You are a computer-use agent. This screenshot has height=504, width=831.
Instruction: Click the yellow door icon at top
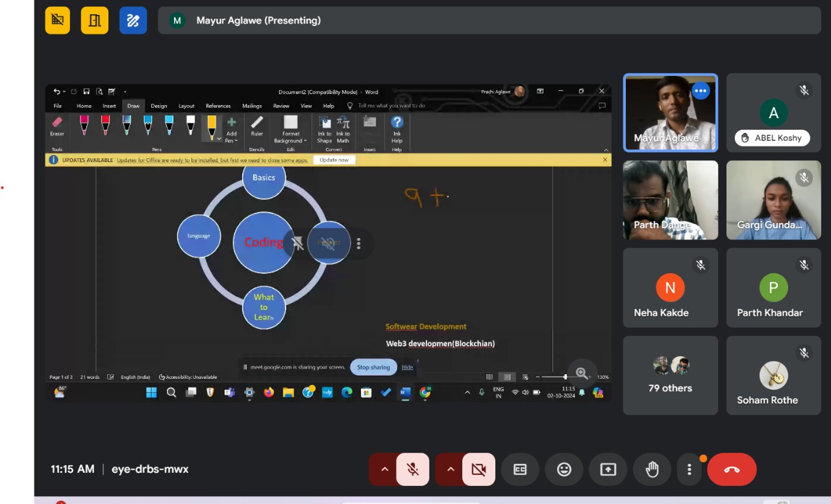tap(95, 21)
